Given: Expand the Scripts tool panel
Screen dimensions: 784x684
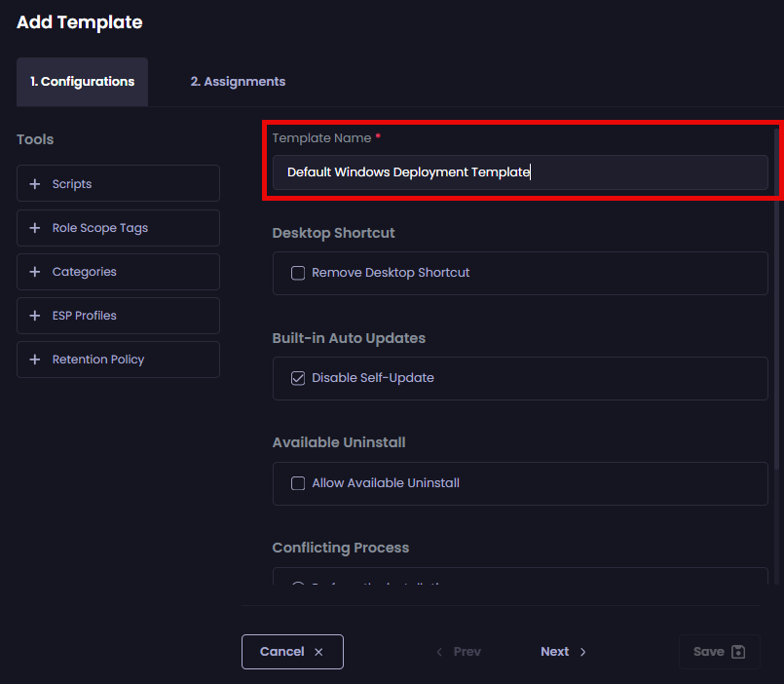Looking at the screenshot, I should coord(118,184).
